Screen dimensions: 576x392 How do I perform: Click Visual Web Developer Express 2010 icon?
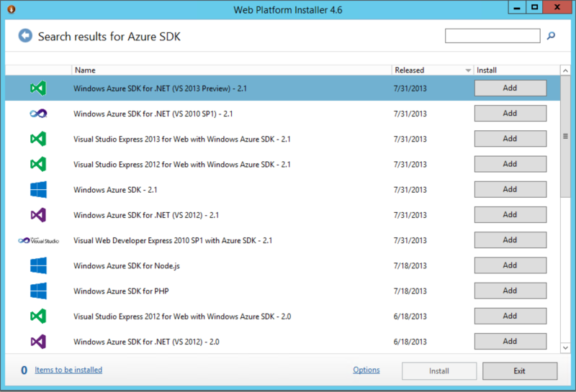click(x=38, y=240)
